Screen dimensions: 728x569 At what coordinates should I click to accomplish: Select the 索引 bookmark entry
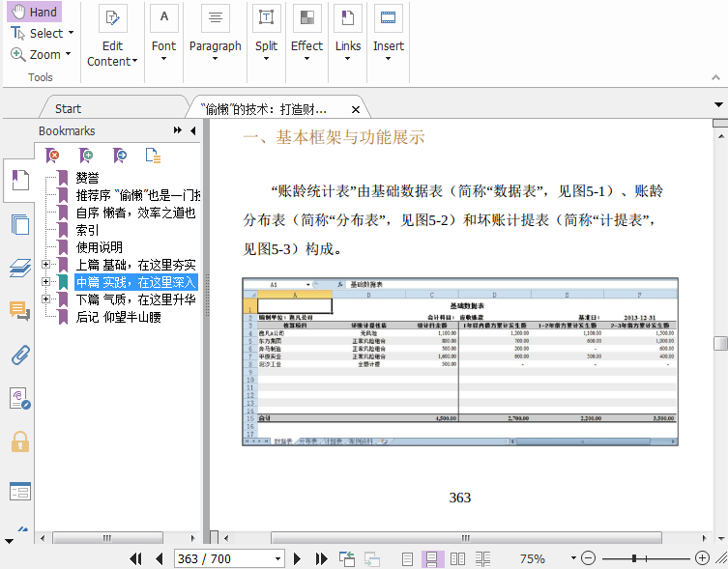click(x=87, y=230)
